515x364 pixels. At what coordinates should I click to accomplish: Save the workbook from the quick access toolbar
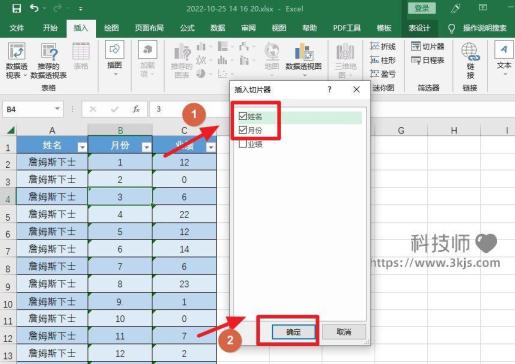click(16, 8)
